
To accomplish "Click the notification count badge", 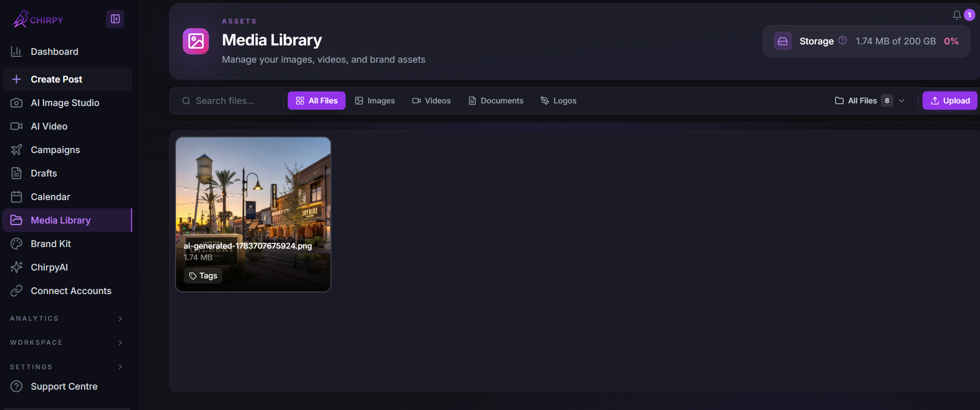I will coord(970,15).
